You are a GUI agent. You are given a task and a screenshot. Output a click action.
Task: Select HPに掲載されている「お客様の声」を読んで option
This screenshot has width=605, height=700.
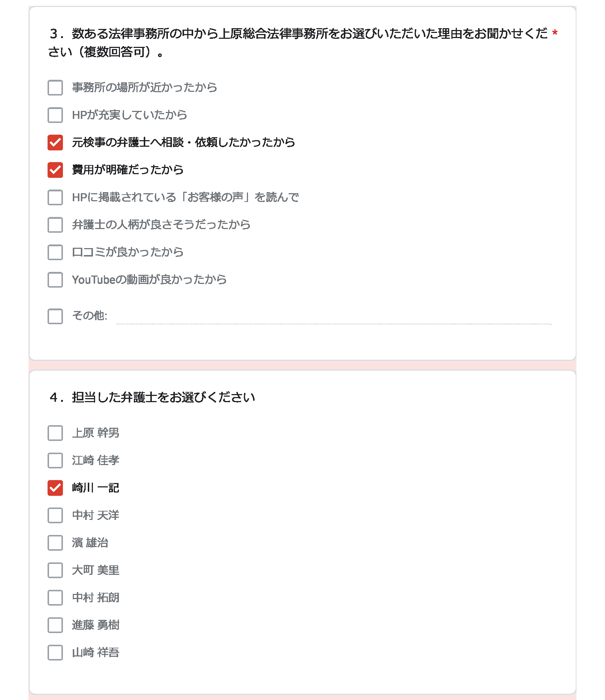[x=55, y=198]
